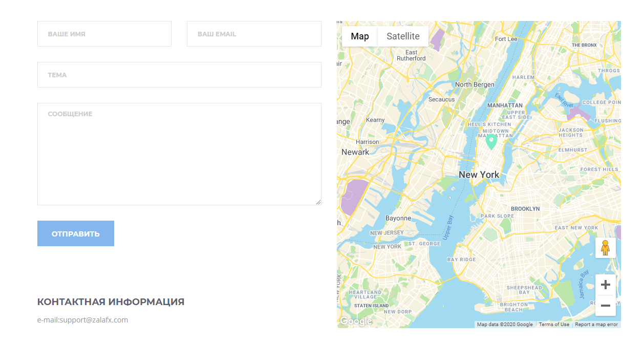The height and width of the screenshot is (344, 644).
Task: Open Street View with the Pegman icon
Action: click(x=606, y=248)
